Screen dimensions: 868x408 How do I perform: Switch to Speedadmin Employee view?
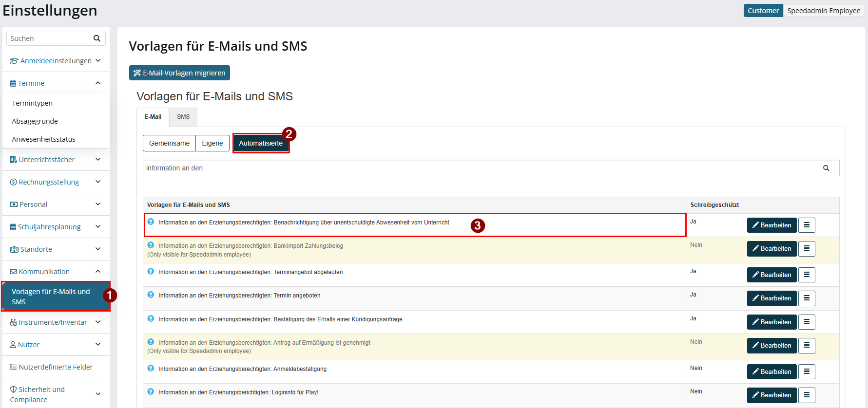[824, 11]
